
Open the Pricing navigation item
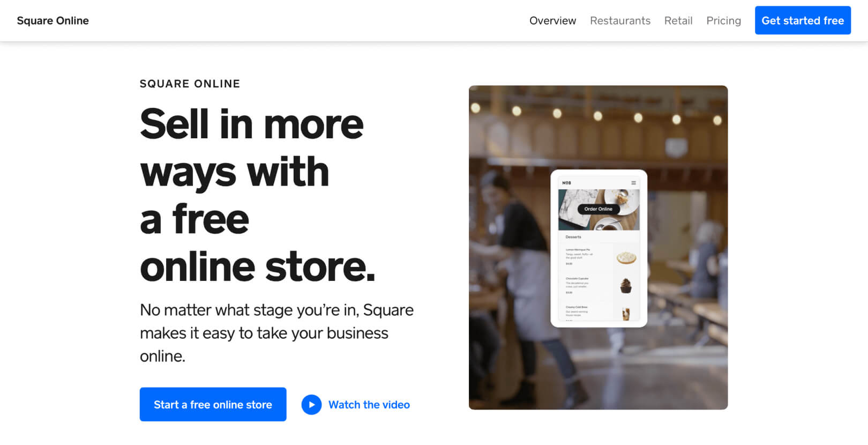(723, 20)
